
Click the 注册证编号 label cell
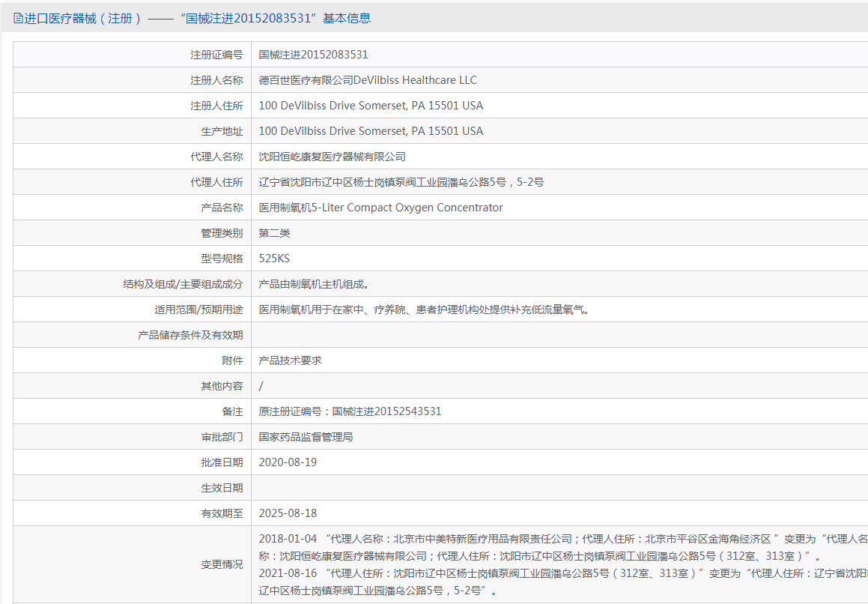click(133, 55)
